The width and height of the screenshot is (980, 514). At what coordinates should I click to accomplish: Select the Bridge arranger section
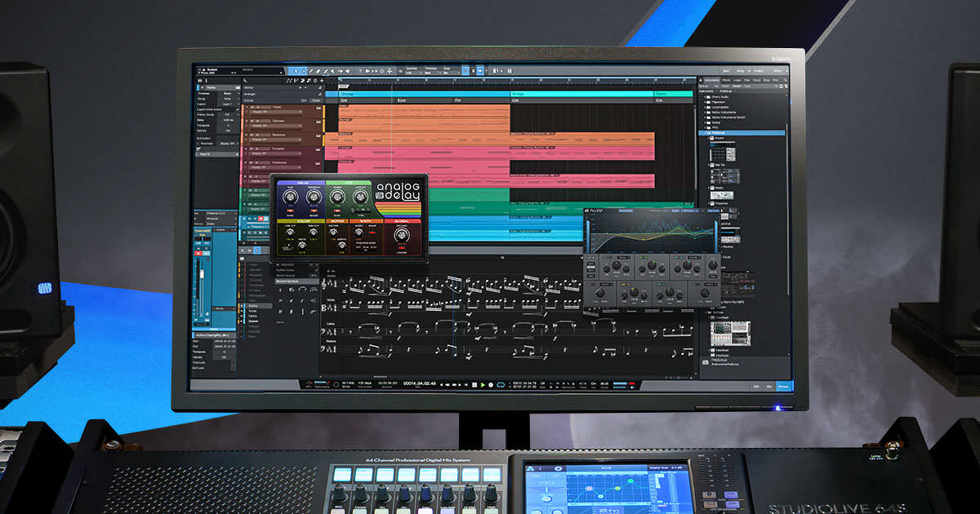(582, 95)
